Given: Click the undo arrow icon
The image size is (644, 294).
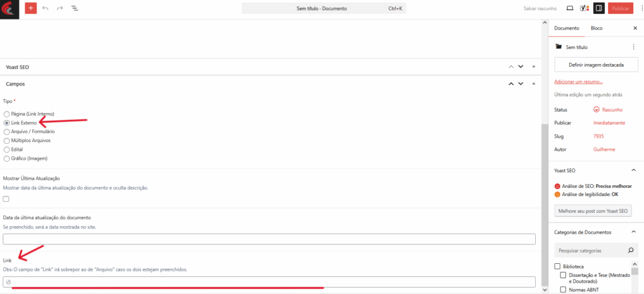Looking at the screenshot, I should click(45, 8).
